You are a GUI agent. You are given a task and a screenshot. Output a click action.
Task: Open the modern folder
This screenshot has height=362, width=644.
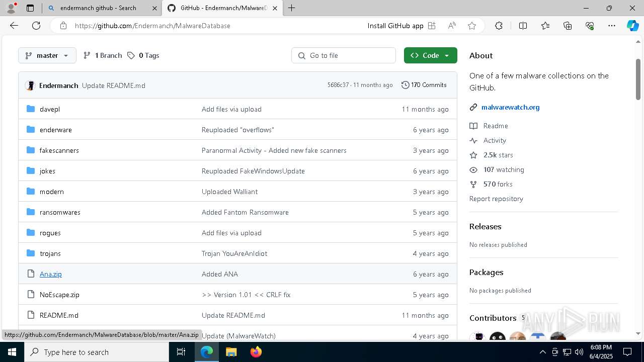point(51,192)
